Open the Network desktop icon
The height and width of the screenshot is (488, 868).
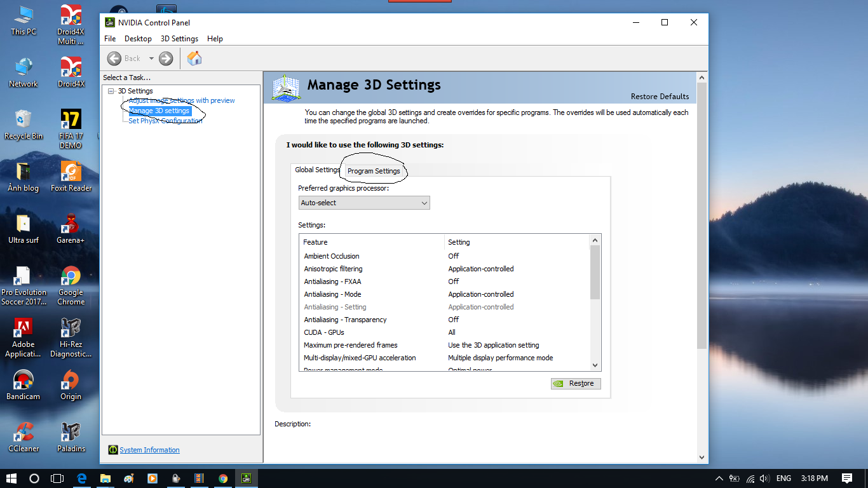pyautogui.click(x=24, y=73)
